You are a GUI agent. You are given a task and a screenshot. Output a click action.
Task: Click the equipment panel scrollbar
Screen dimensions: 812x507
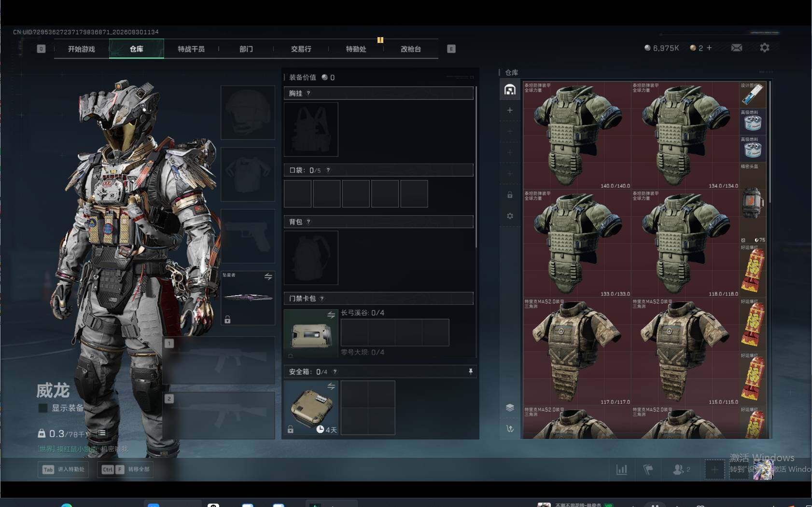tap(476, 167)
